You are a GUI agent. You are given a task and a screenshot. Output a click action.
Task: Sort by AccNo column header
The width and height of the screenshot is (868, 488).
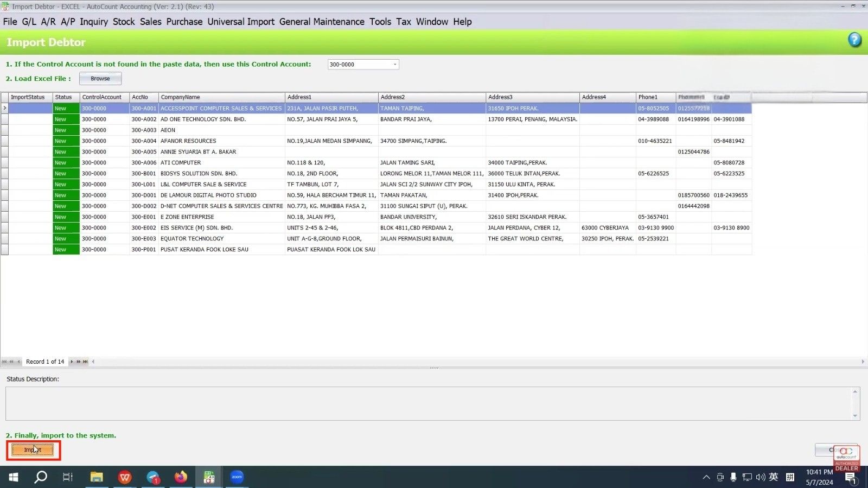coord(144,97)
